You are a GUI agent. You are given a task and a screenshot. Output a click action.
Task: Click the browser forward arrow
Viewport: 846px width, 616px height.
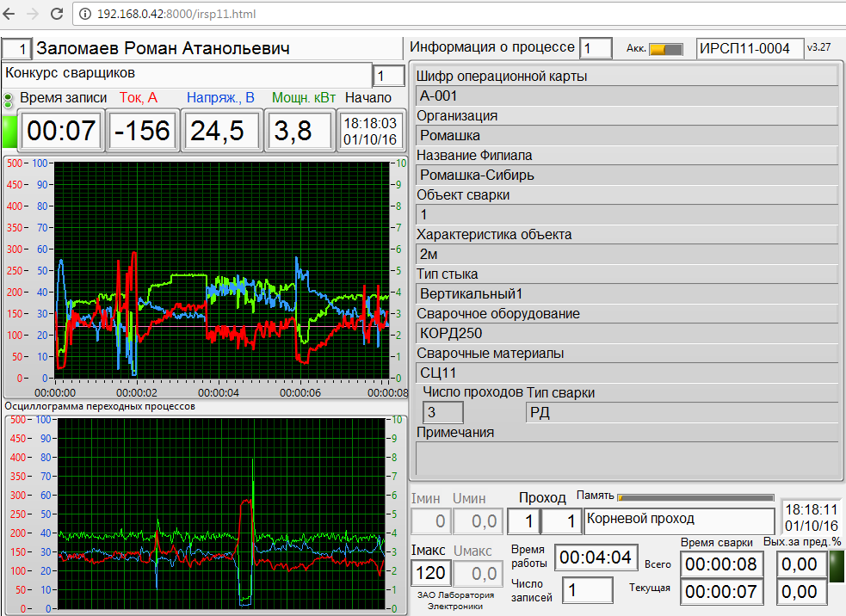pos(33,15)
